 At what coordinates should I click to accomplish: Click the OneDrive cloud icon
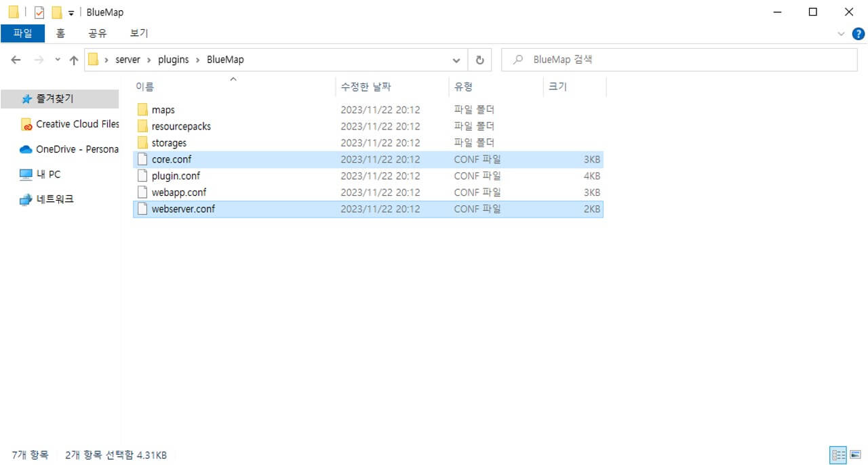26,149
